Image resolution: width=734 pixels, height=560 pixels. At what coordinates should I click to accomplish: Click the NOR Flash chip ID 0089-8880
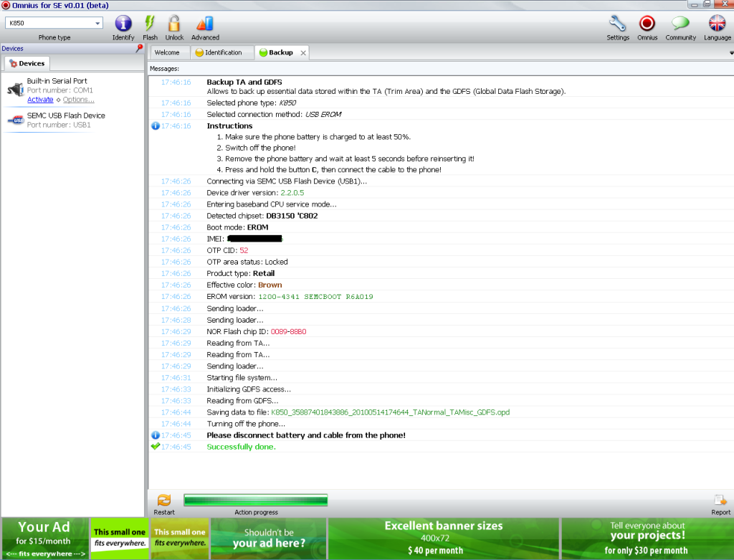pyautogui.click(x=288, y=331)
